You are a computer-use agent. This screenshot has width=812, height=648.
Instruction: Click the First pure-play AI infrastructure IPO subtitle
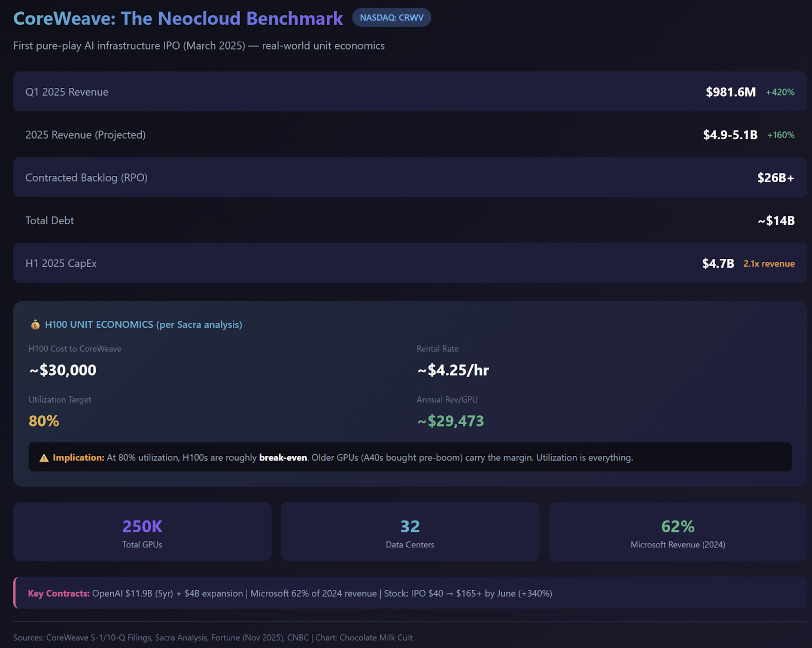pyautogui.click(x=199, y=46)
